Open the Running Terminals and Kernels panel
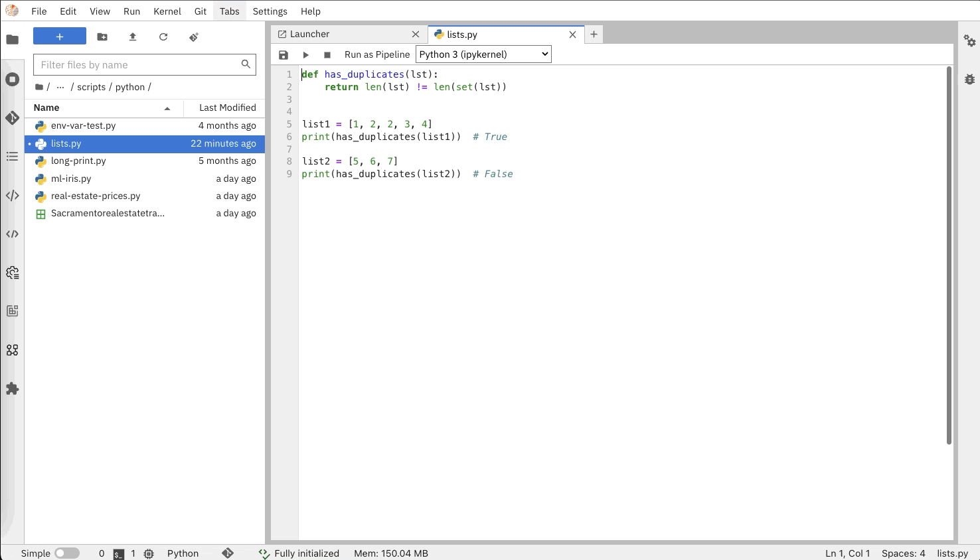980x560 pixels. pos(12,80)
